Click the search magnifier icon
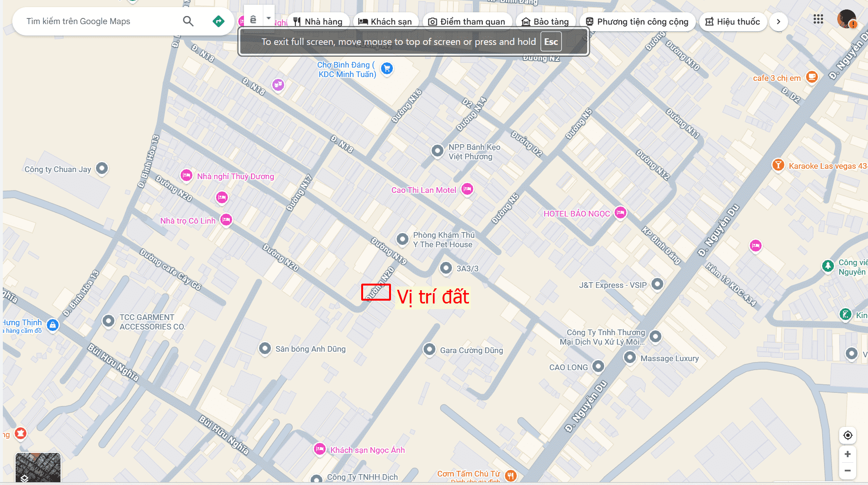 pos(188,21)
